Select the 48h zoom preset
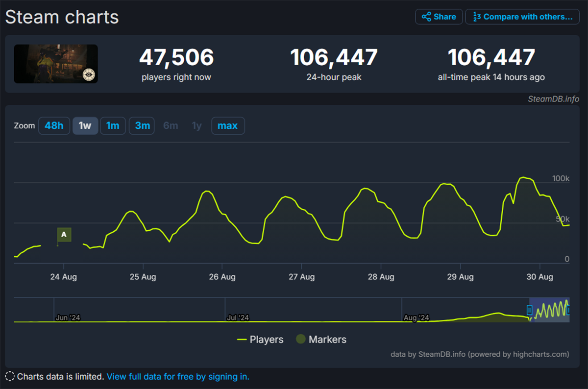 click(54, 125)
